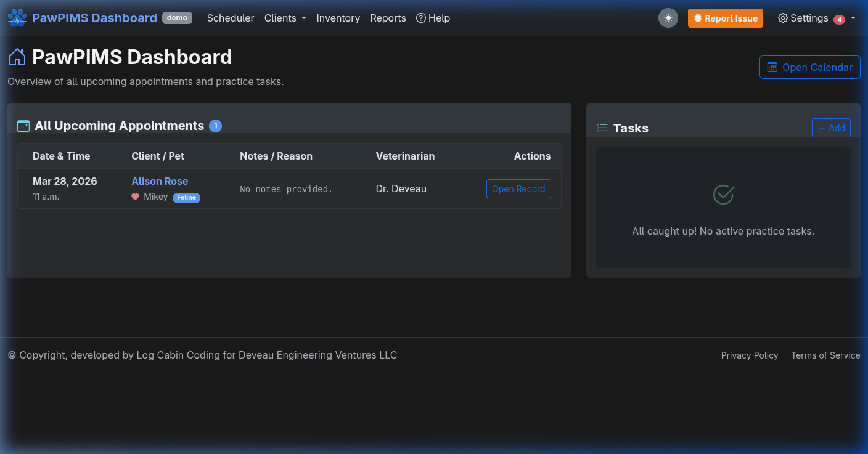Expand the Settings dropdown caret
Screen dimensions: 868x454
853,18
